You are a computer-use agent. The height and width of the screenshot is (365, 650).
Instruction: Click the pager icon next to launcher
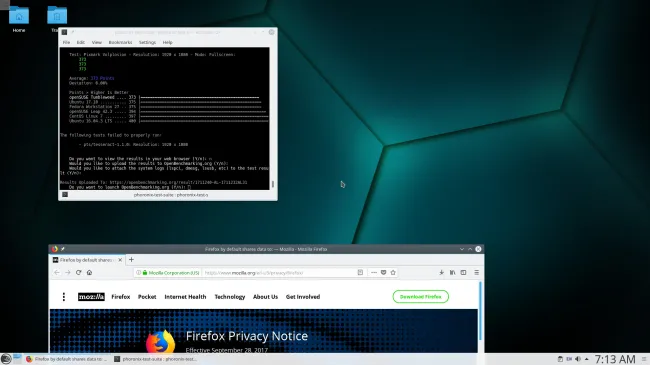(17, 359)
